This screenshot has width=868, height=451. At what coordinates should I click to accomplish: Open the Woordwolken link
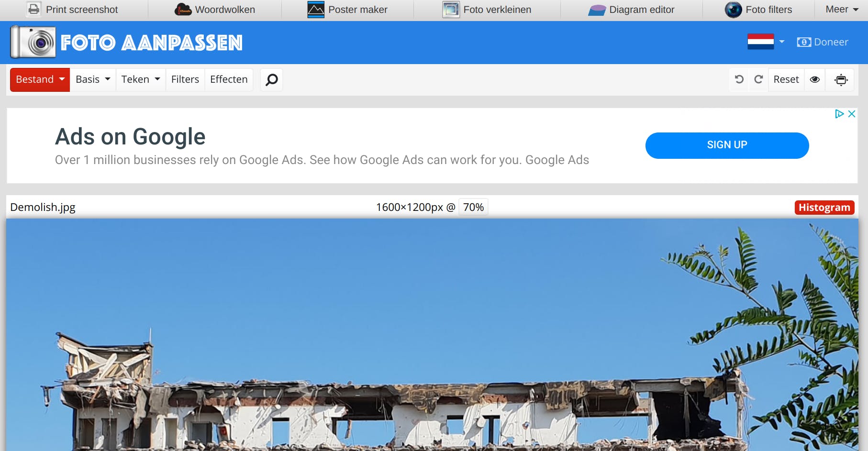(225, 10)
